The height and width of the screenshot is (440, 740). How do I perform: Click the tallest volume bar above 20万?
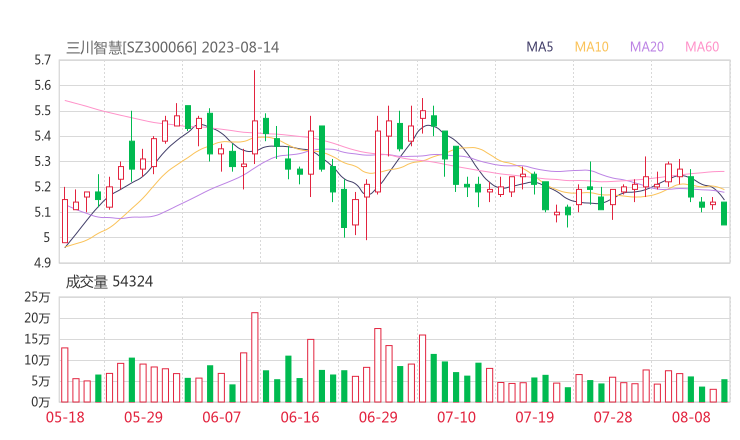255,357
